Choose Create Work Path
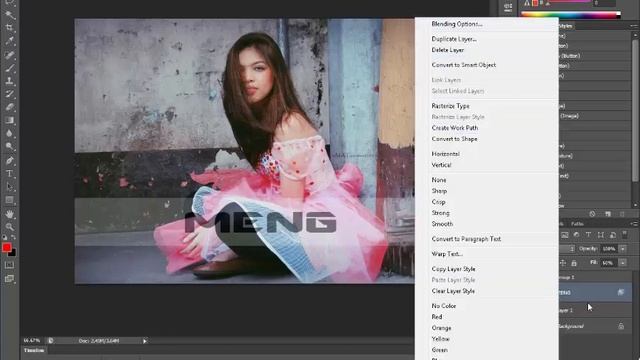Viewport: 640px width, 360px height. (455, 128)
